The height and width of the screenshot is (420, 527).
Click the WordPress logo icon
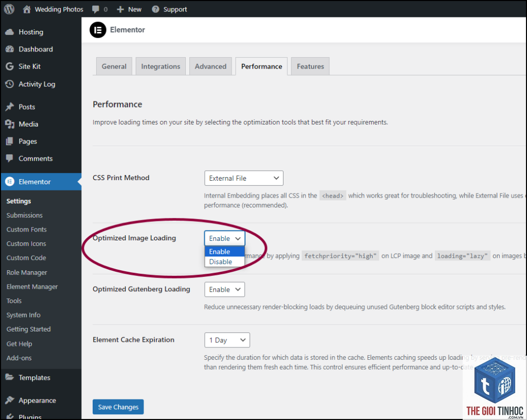click(x=9, y=9)
